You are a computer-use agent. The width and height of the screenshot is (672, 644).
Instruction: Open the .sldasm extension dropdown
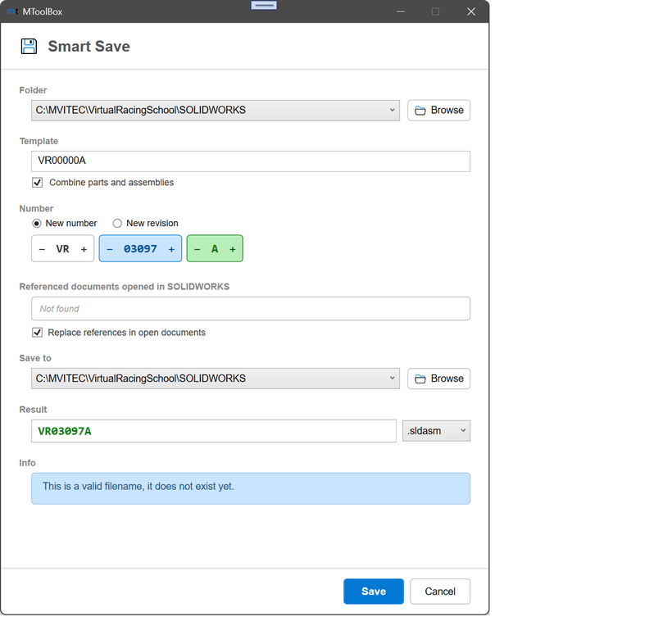coord(436,430)
